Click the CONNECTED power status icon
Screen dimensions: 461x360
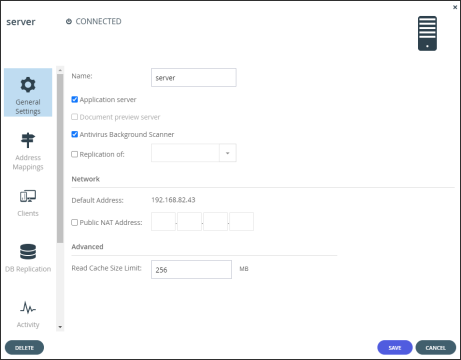[x=69, y=22]
